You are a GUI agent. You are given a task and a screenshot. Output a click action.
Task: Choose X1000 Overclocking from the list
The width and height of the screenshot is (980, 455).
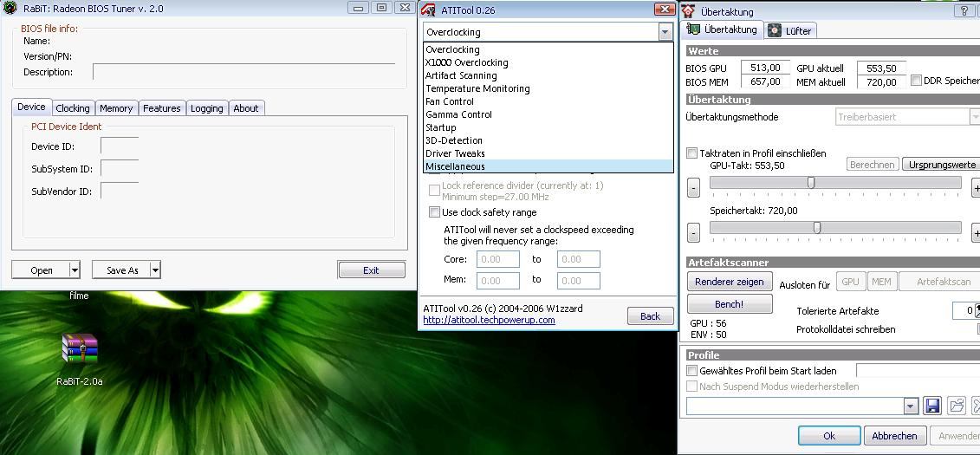548,62
